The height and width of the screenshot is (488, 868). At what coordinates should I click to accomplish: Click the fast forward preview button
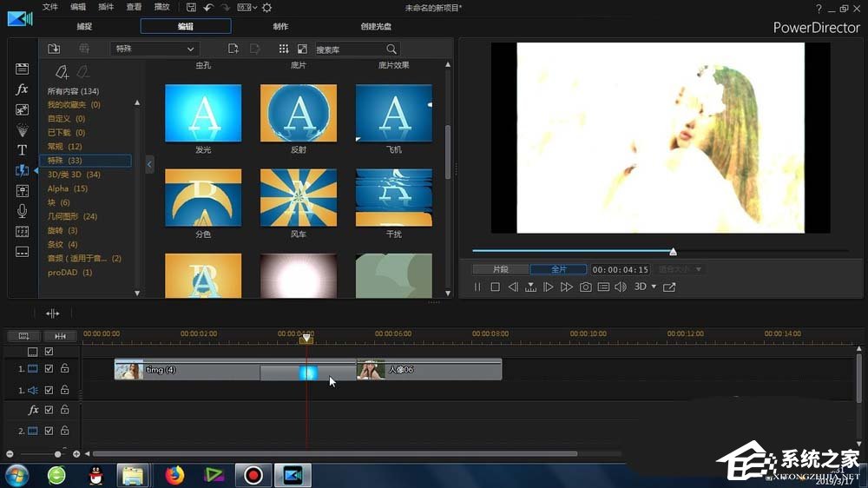click(567, 287)
